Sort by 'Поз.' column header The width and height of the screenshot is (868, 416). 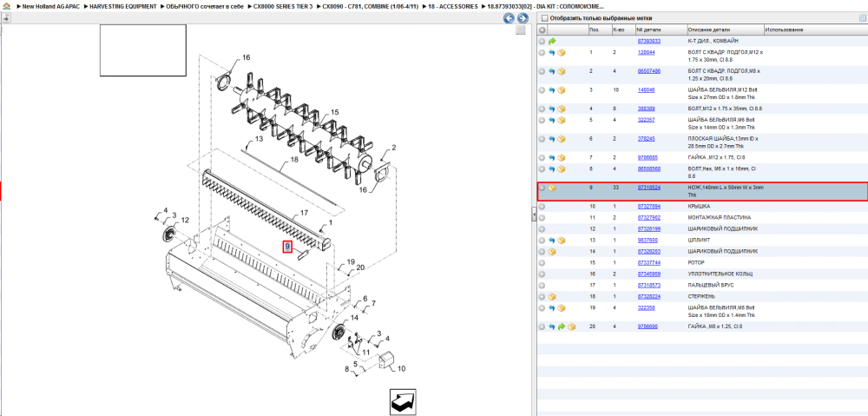(x=599, y=30)
